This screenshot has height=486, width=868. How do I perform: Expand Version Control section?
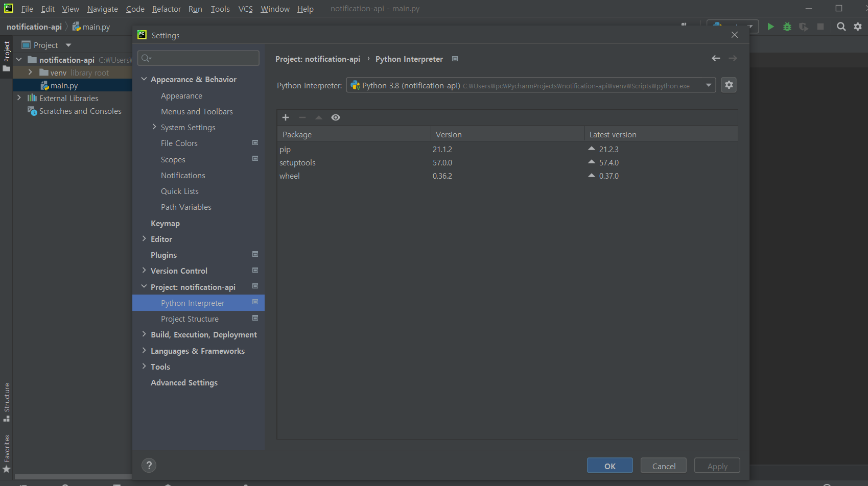[144, 271]
